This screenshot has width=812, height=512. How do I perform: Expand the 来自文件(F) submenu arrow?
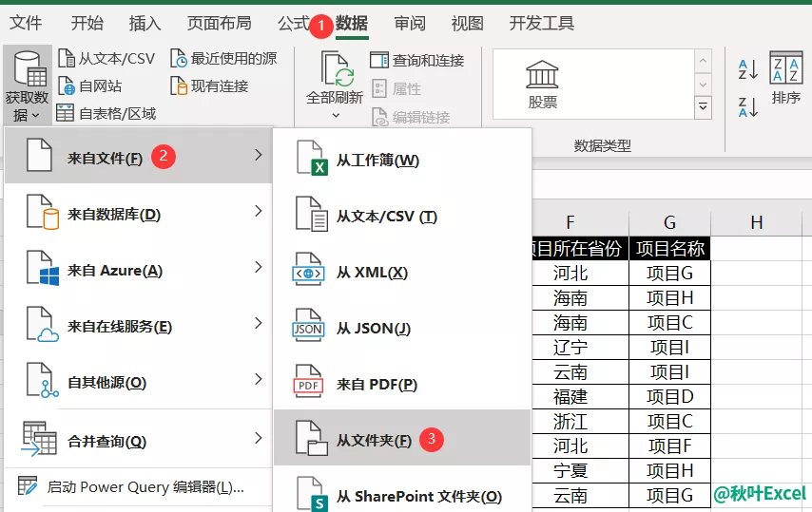point(259,155)
